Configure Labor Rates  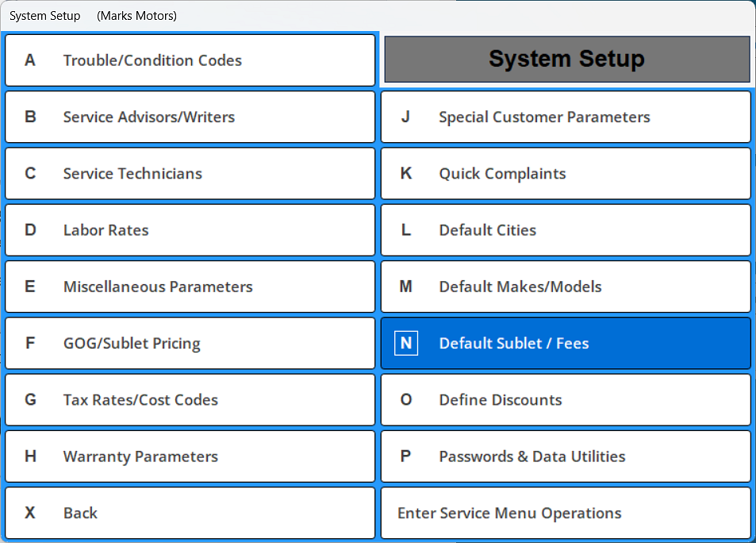[189, 229]
